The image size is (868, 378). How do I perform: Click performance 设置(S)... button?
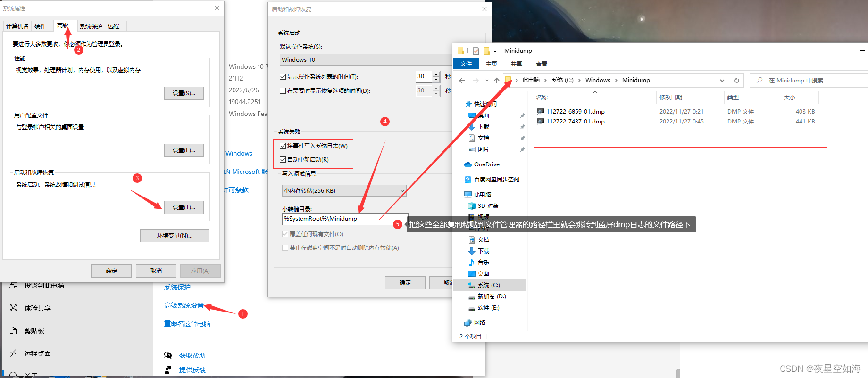point(184,93)
